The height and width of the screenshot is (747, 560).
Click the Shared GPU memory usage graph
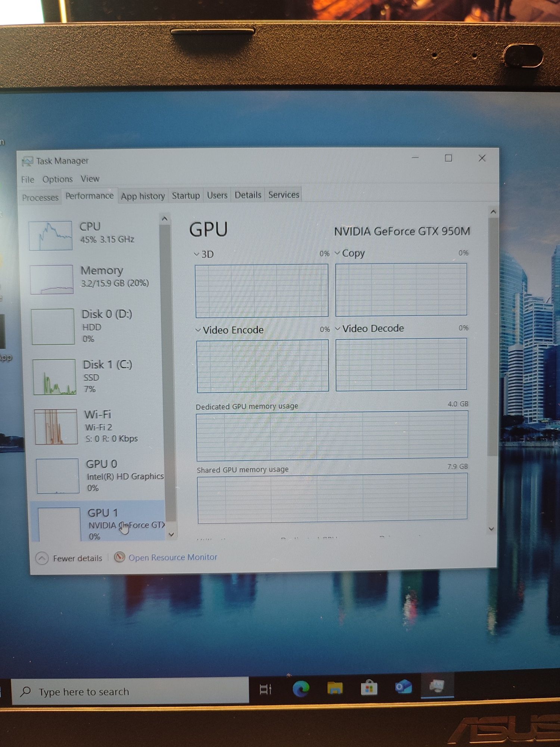coord(332,498)
